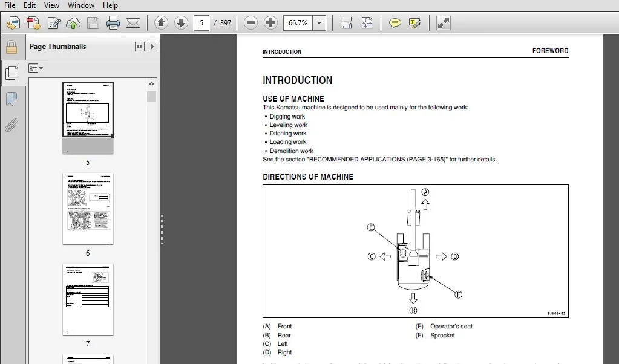Screen dimensions: 619x364
Task: Open the File menu
Action: click(x=10, y=5)
